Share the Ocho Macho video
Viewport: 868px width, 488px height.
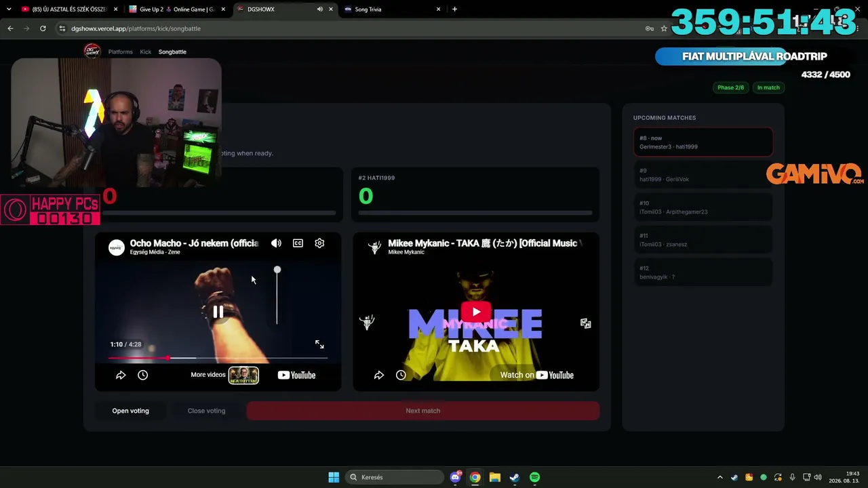click(x=121, y=375)
